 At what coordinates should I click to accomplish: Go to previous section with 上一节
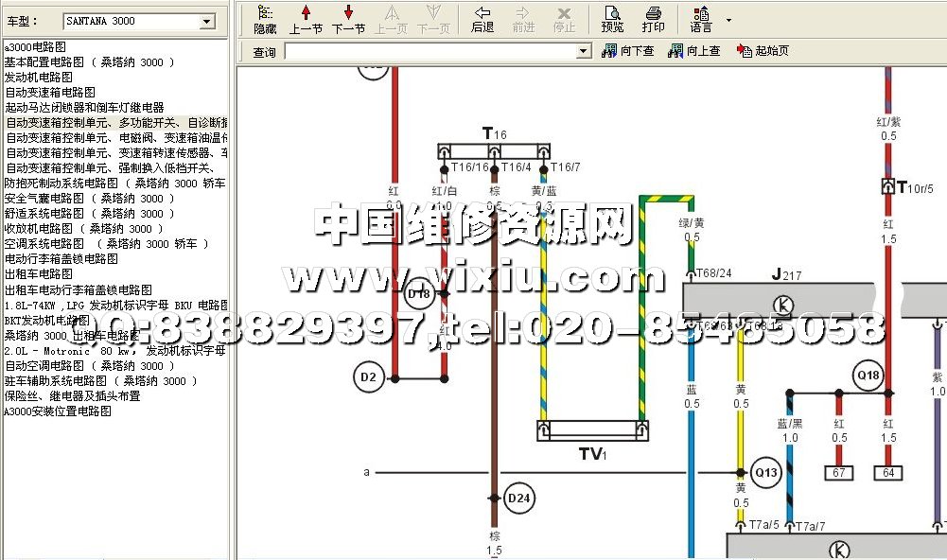pos(306,18)
